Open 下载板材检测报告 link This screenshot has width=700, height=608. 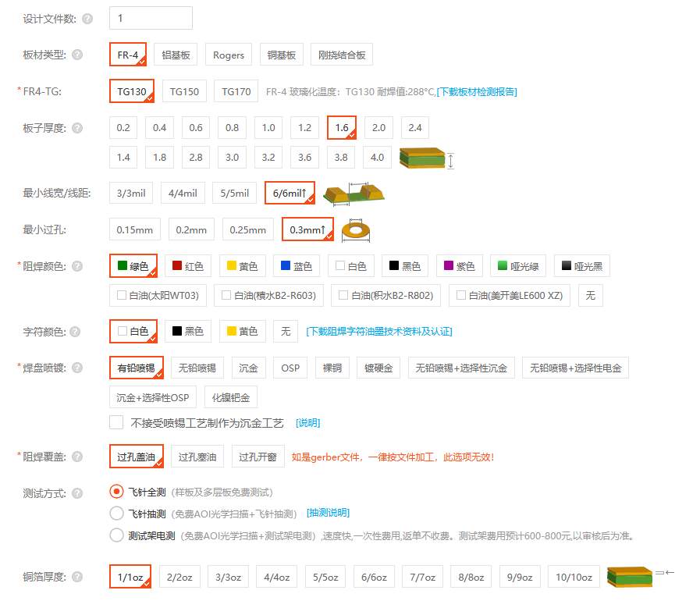[x=477, y=92]
